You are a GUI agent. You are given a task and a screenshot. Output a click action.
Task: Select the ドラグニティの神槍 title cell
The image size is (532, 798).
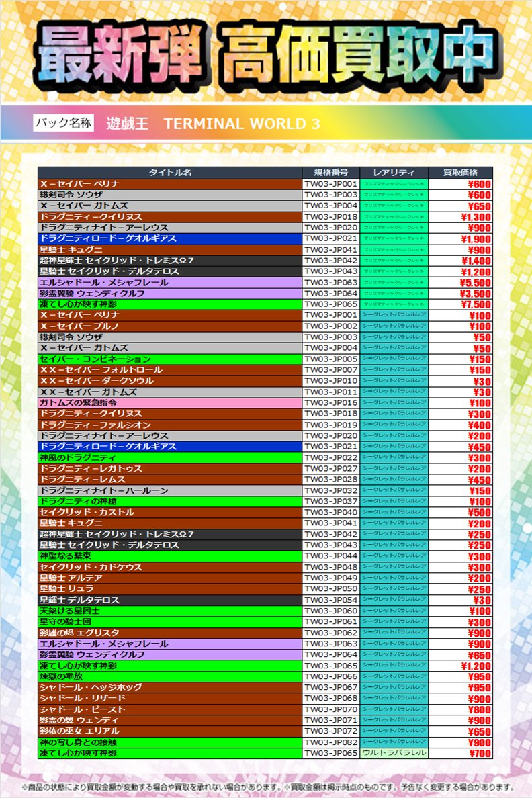coord(170,501)
